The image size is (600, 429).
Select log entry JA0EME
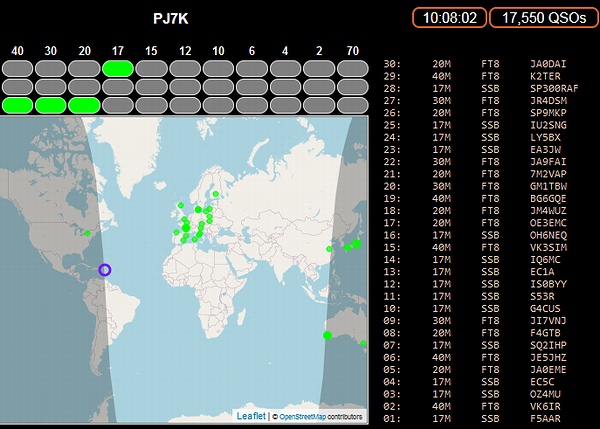(x=475, y=370)
